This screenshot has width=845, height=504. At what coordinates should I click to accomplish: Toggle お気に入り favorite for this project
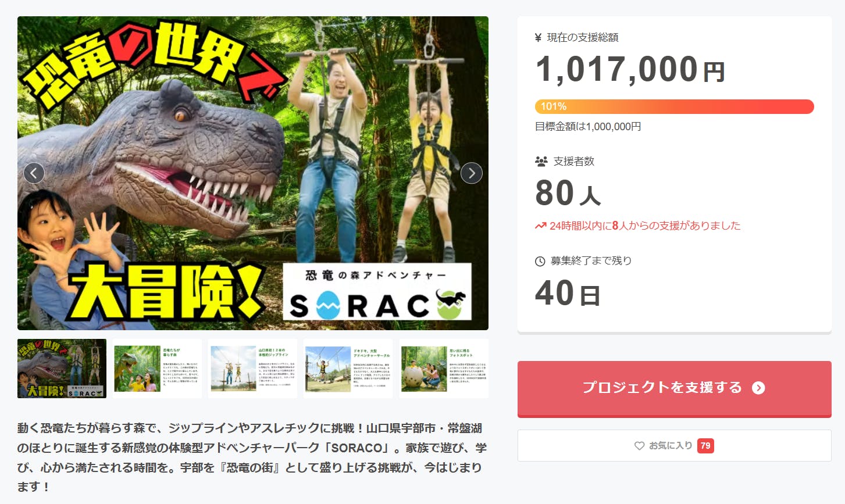coord(674,446)
